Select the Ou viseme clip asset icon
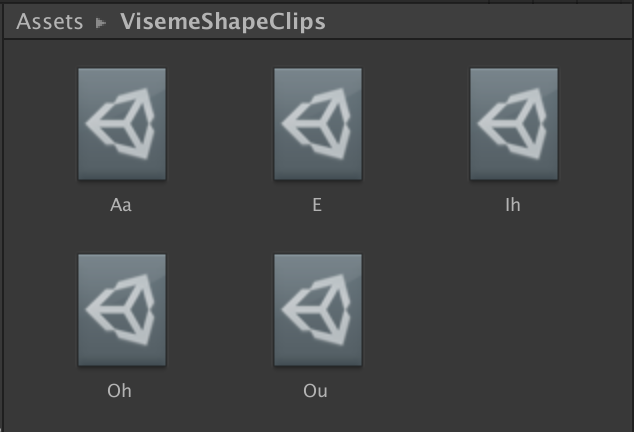Image resolution: width=634 pixels, height=432 pixels. [318, 310]
